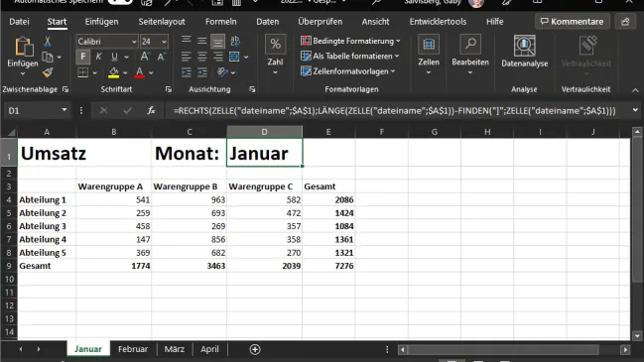This screenshot has width=644, height=362.
Task: Open Bedingte Formatierung menu
Action: point(350,41)
